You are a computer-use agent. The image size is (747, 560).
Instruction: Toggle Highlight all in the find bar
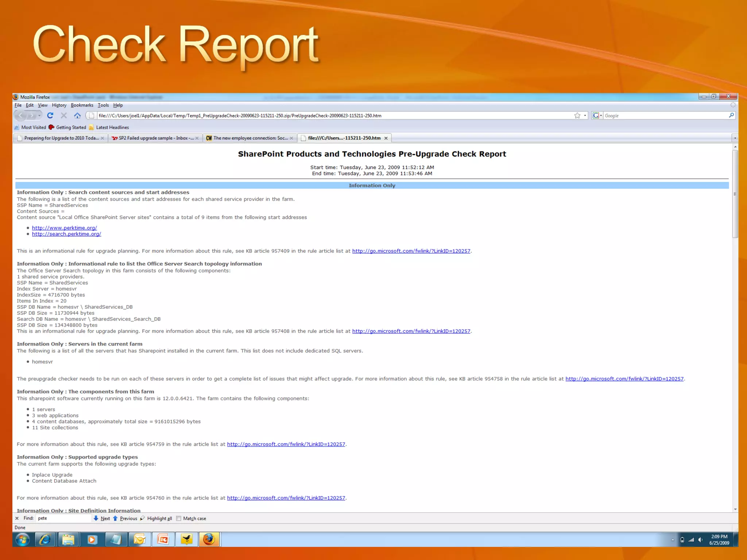click(156, 518)
